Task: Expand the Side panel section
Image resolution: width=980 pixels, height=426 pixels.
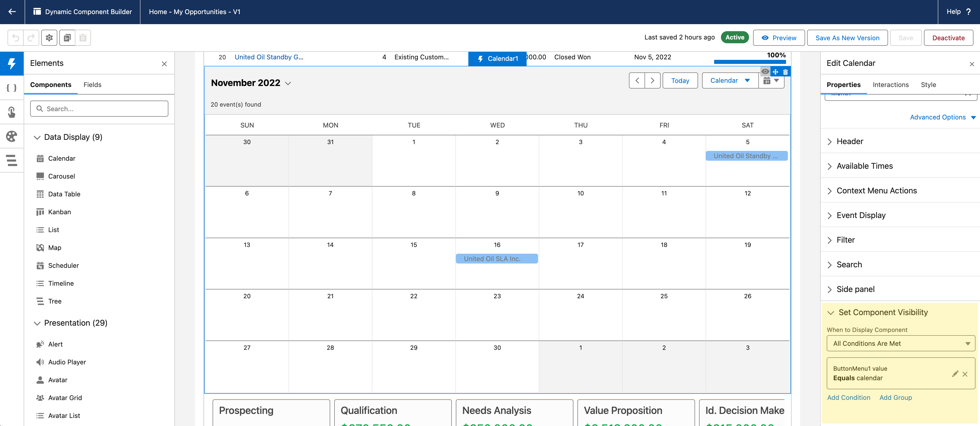Action: 900,289
